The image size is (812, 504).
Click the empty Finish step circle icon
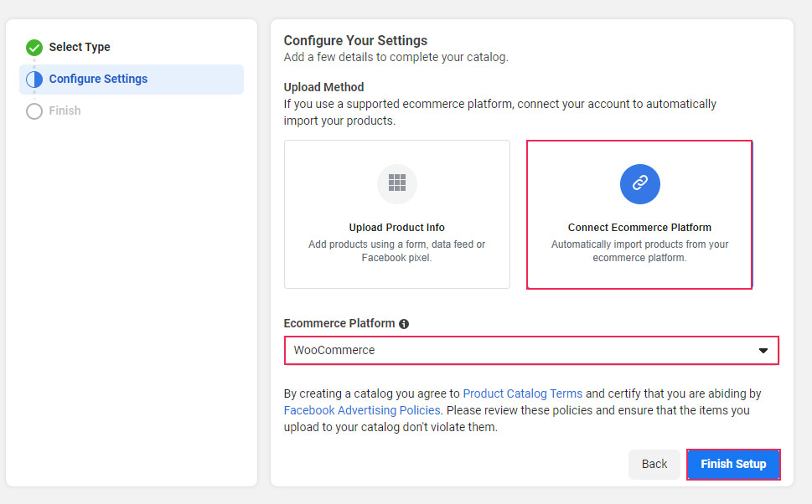pyautogui.click(x=34, y=111)
